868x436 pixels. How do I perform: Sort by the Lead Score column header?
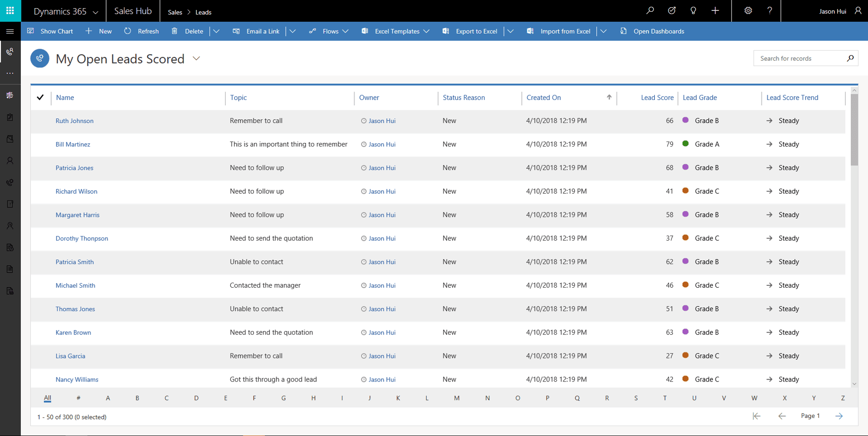click(657, 98)
